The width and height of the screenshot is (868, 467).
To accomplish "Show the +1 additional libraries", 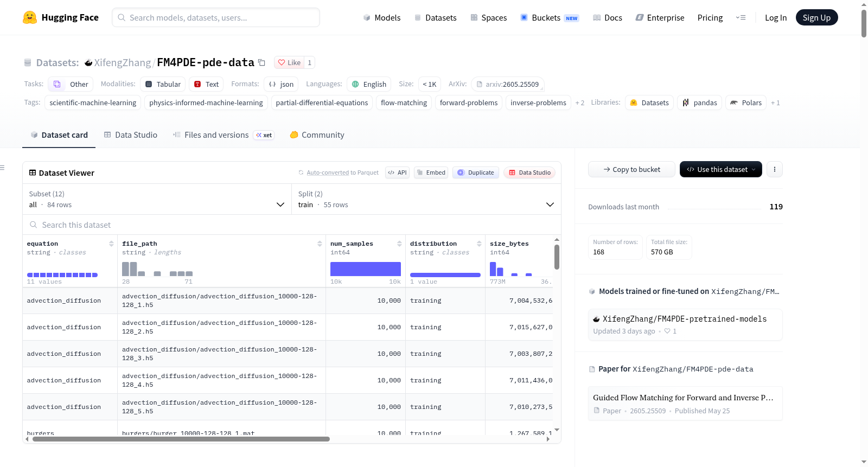I will [x=775, y=103].
